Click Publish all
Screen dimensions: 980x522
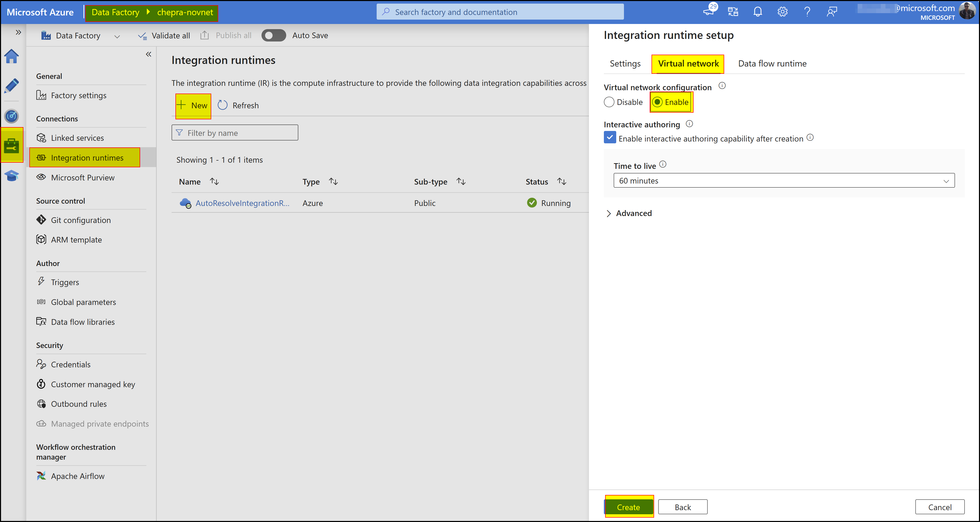click(x=226, y=35)
